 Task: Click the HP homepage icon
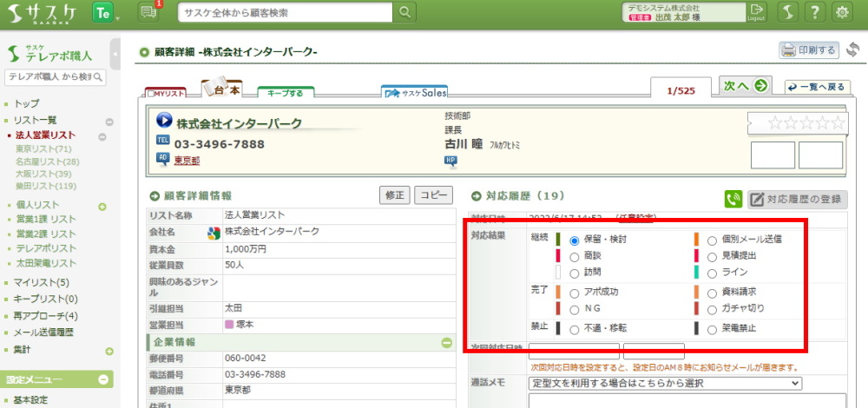(450, 161)
